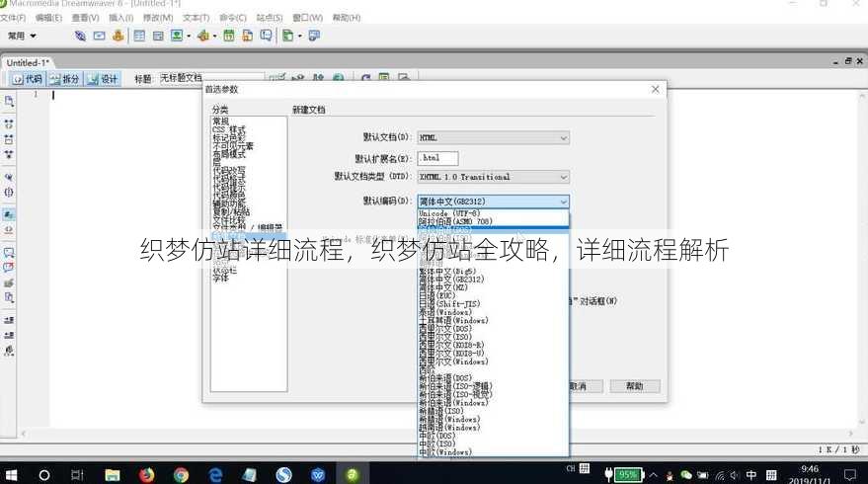
Task: Choose 西里尔文(KOI8-R) in encoding list
Action: tap(493, 345)
